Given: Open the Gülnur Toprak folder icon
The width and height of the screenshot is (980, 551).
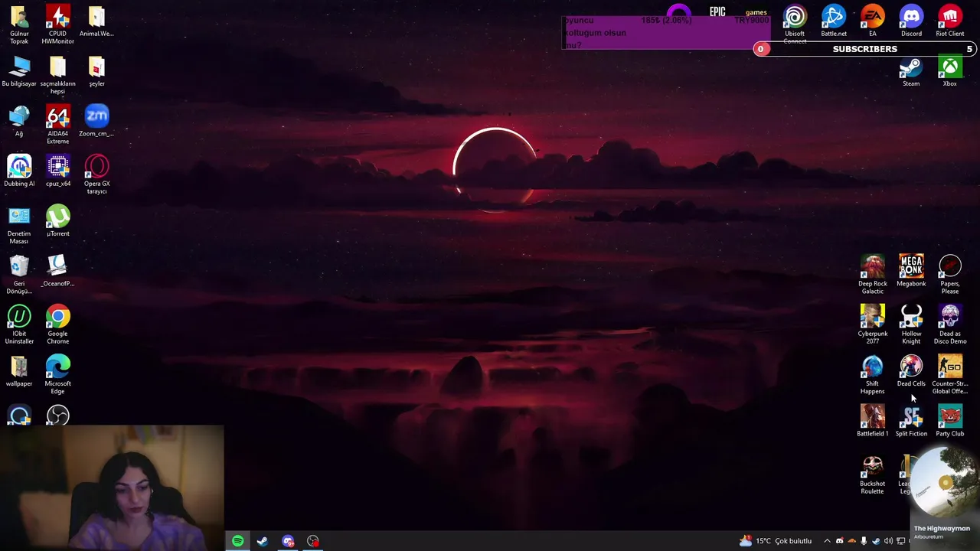Looking at the screenshot, I should 19,24.
